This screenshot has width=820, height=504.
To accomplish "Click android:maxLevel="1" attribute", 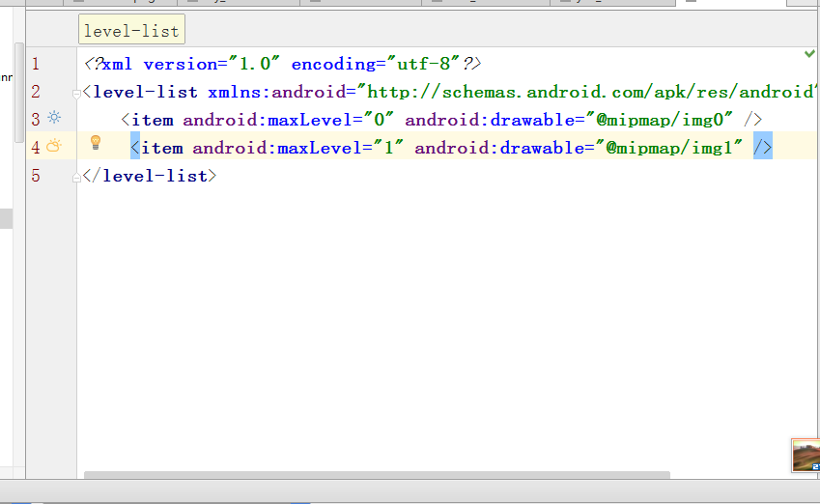I will point(298,148).
